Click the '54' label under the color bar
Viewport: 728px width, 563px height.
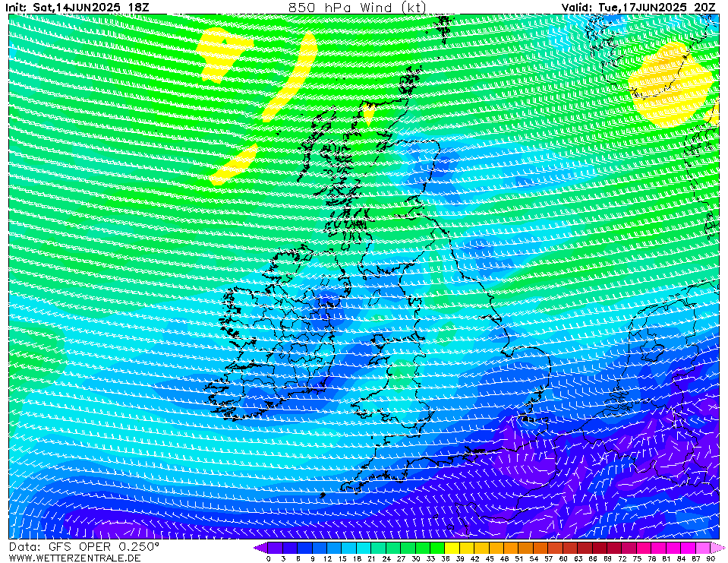(x=534, y=558)
